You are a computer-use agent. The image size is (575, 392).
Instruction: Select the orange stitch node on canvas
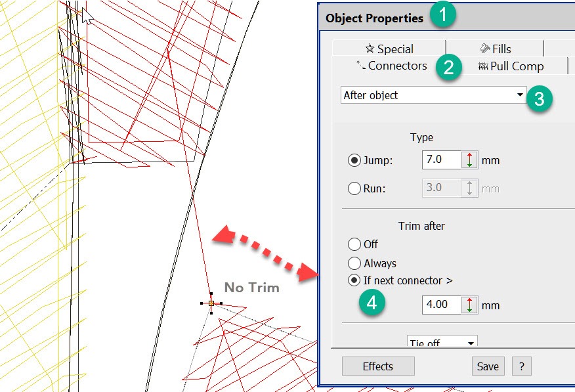point(211,303)
